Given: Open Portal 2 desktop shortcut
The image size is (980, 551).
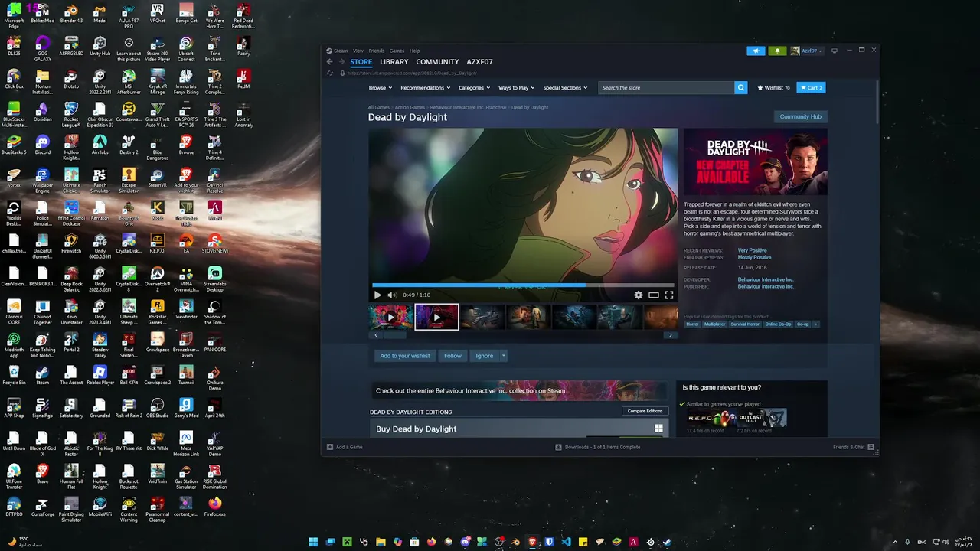Looking at the screenshot, I should tap(71, 342).
